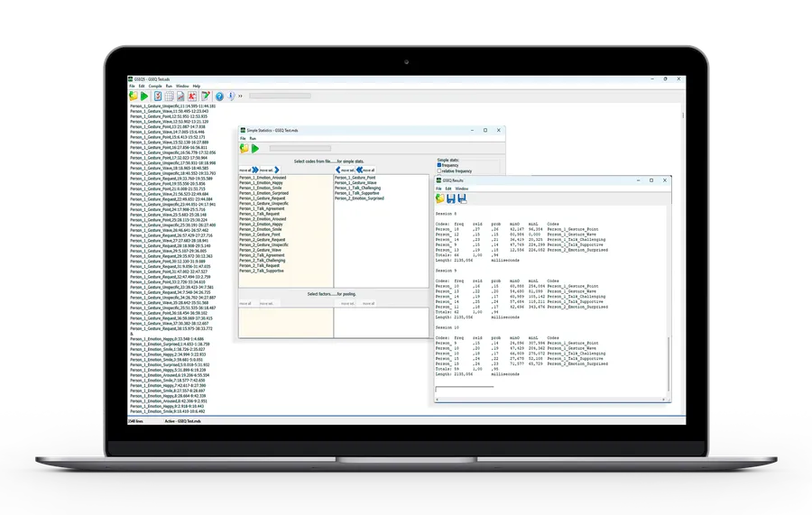Image resolution: width=812 pixels, height=515 pixels.
Task: Click the first Save disk icon in Results toolbar
Action: click(x=451, y=198)
